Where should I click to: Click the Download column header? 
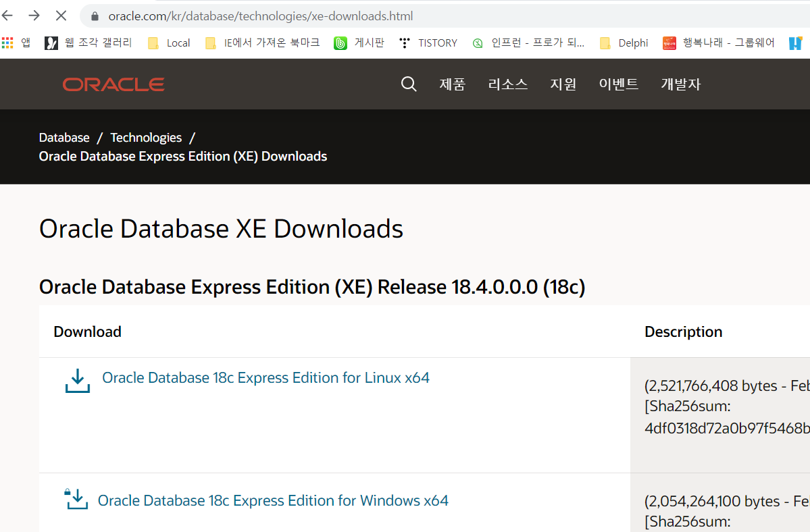88,331
